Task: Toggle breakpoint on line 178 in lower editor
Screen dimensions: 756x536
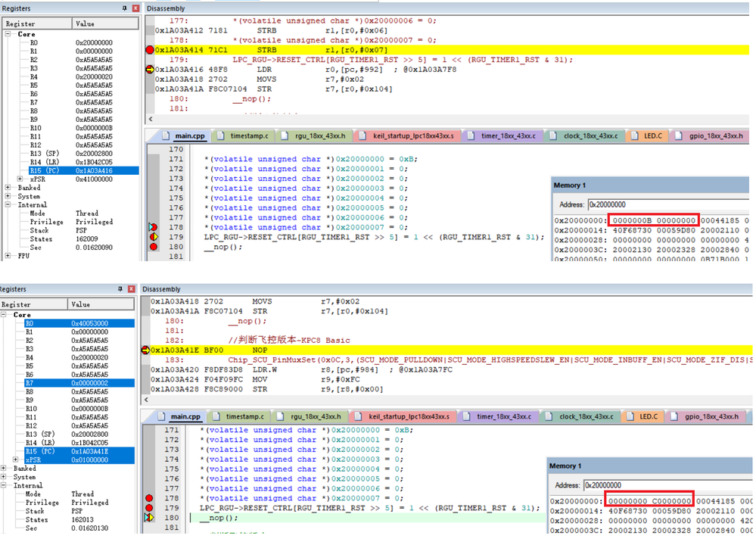Action: (x=149, y=498)
